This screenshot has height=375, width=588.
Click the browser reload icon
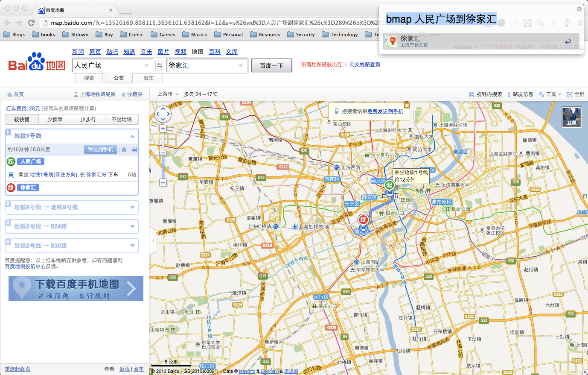click(x=31, y=23)
